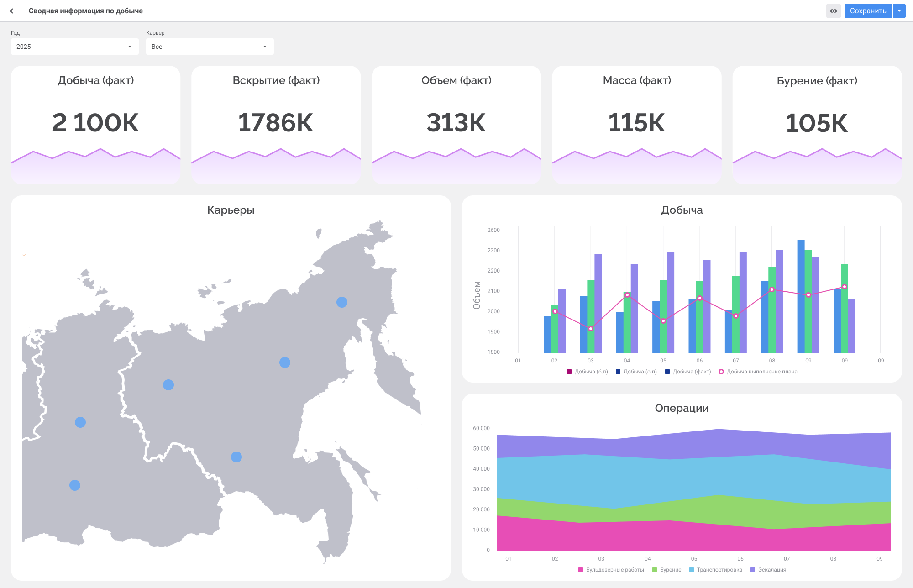The height and width of the screenshot is (588, 913).
Task: Toggle the Бурение legend item
Action: (x=666, y=570)
